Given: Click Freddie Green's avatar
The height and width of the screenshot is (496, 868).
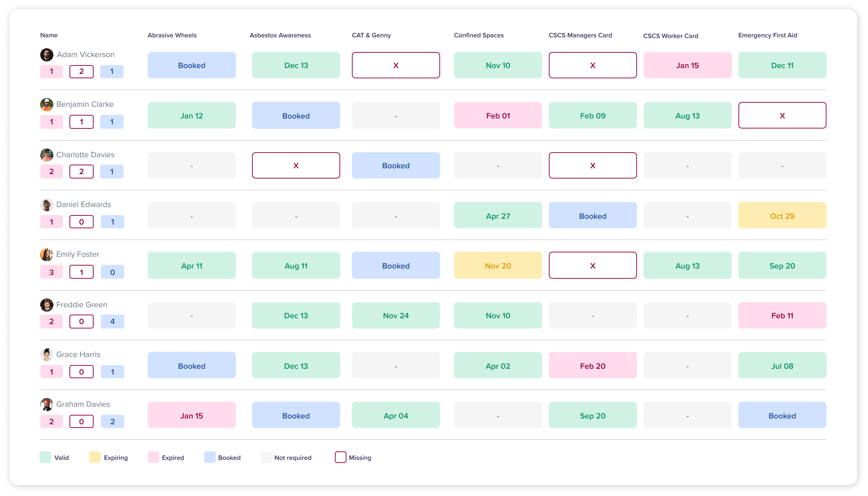Looking at the screenshot, I should tap(46, 305).
